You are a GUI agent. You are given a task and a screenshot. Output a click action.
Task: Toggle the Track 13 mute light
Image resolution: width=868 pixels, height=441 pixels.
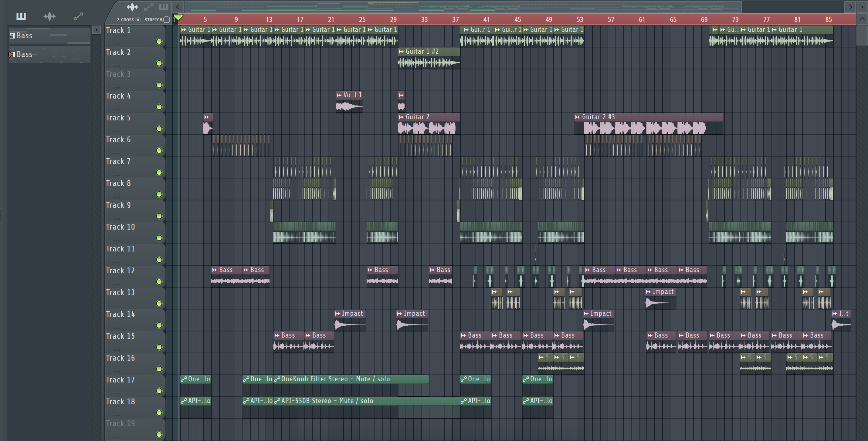159,304
